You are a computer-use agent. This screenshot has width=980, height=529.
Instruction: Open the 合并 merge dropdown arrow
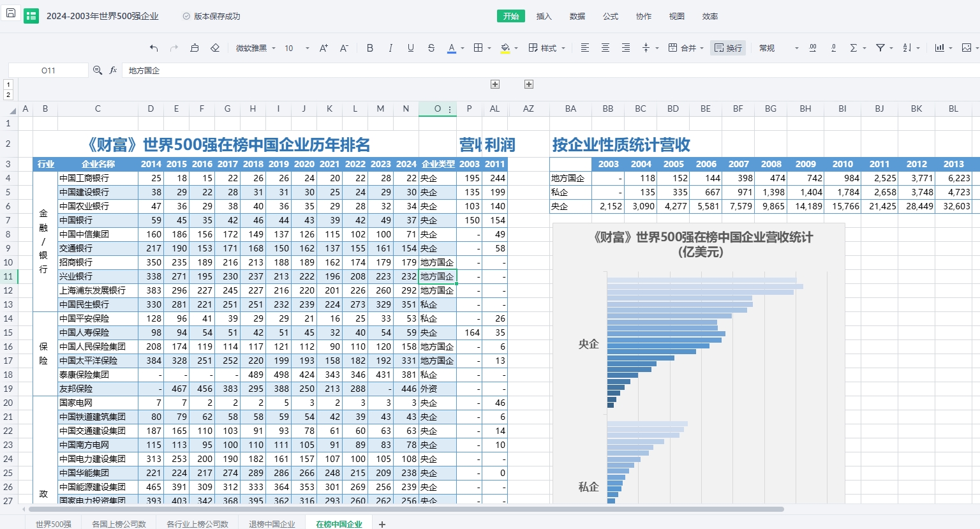(702, 48)
